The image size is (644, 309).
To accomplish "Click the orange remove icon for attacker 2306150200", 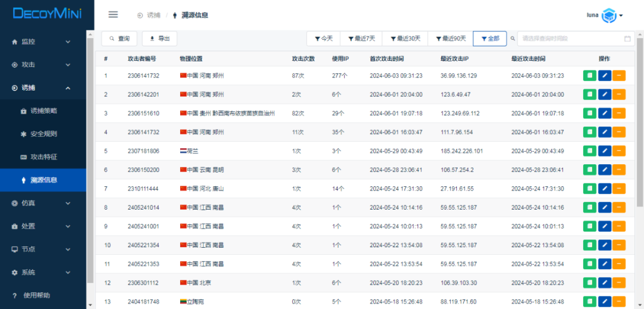I will click(619, 170).
